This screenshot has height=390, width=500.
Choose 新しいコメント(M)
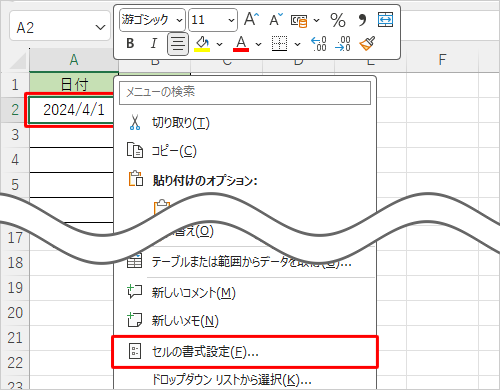pyautogui.click(x=245, y=293)
